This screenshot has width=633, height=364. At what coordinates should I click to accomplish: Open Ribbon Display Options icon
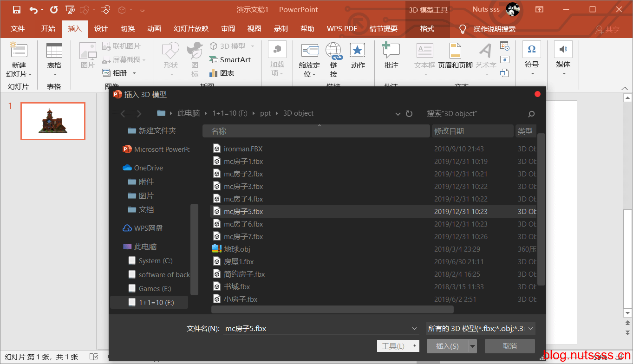pos(539,9)
